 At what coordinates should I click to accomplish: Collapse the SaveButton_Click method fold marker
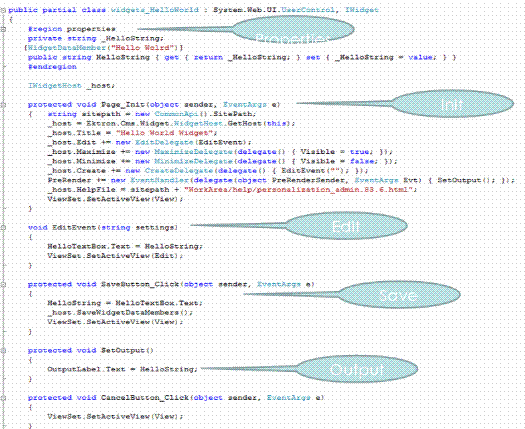coord(3,284)
